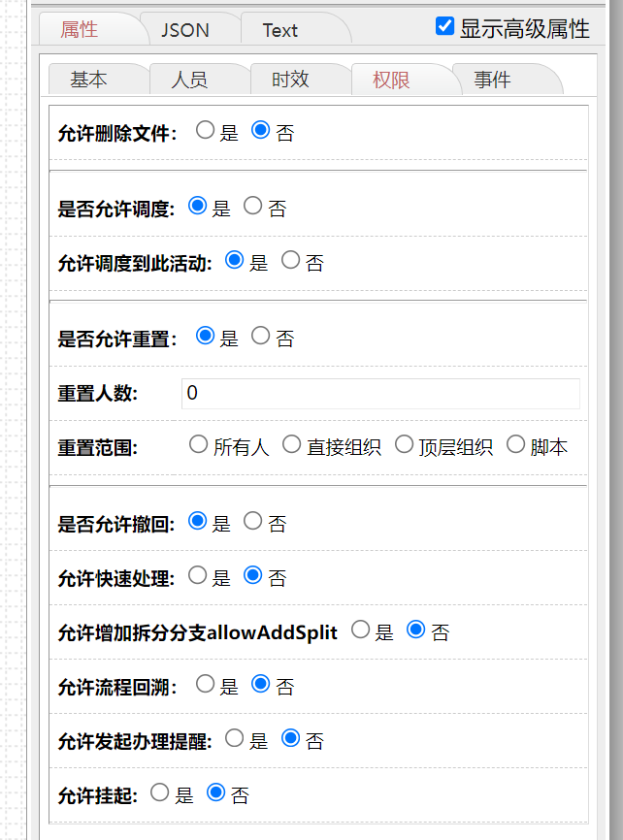
Task: Go to the 事件 sub-tab
Action: 492,80
